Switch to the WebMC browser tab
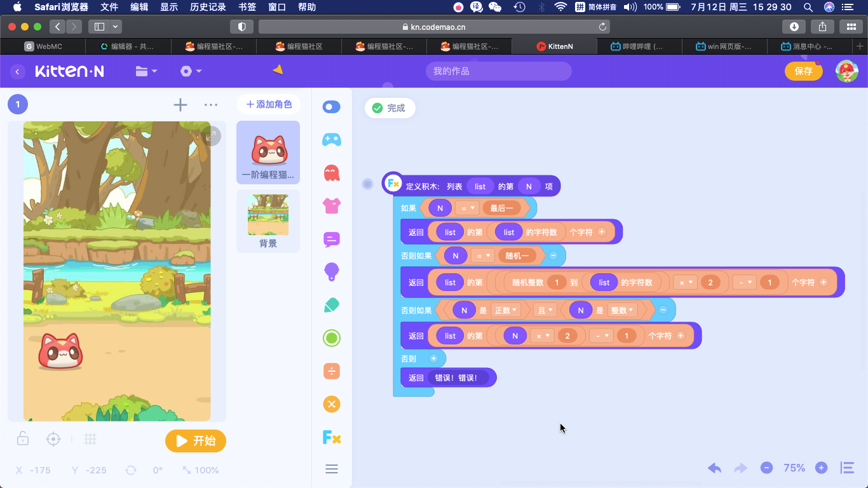This screenshot has height=488, width=868. pos(43,46)
